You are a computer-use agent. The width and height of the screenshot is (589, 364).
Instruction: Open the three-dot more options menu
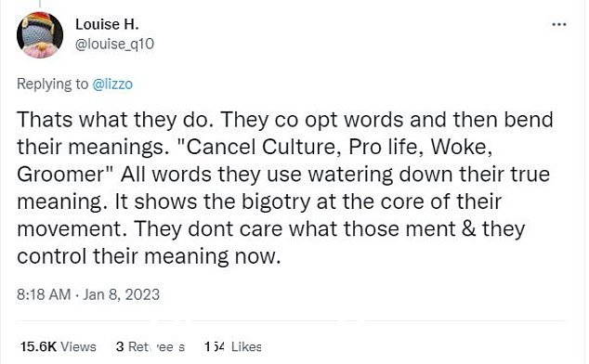point(559,25)
